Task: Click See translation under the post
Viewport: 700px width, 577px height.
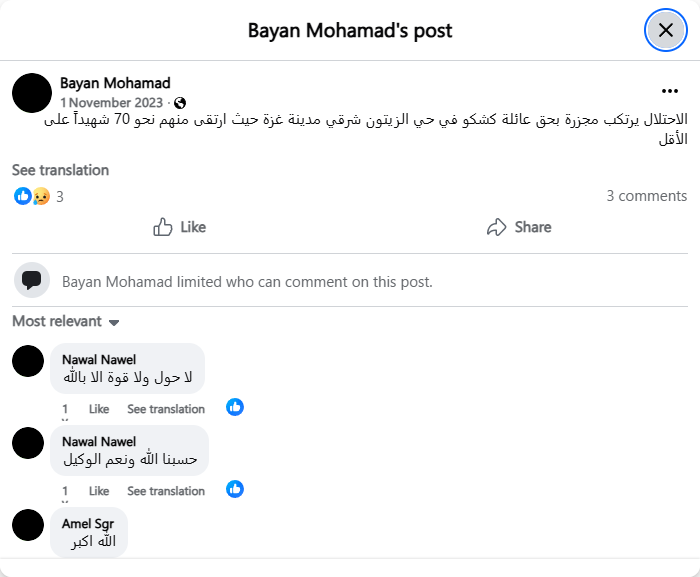Action: click(60, 170)
